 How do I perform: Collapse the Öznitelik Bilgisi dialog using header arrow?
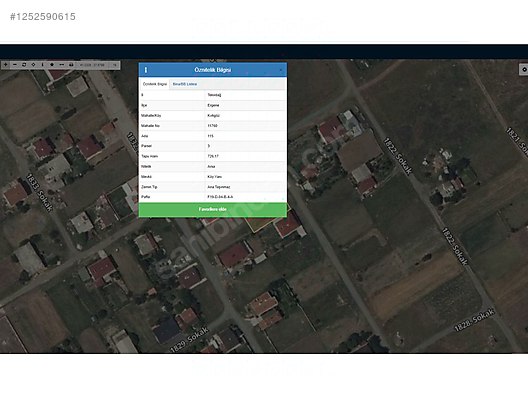281,70
